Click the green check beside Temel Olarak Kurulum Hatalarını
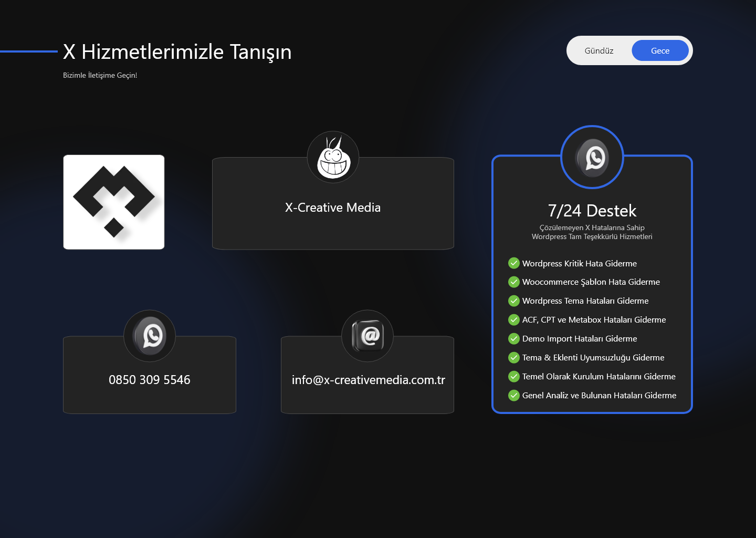This screenshot has width=756, height=538. (x=514, y=377)
